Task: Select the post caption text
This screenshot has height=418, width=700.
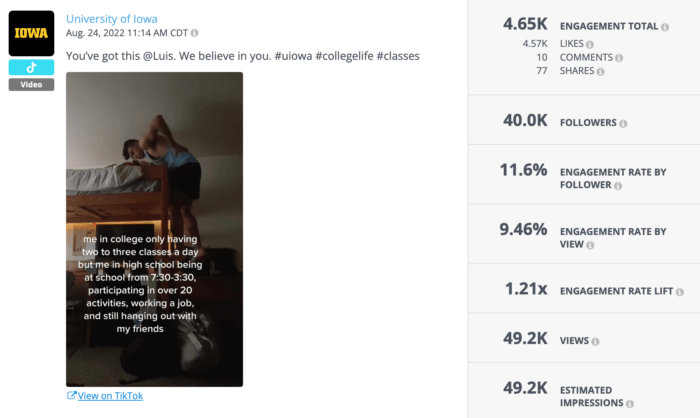Action: (242, 56)
